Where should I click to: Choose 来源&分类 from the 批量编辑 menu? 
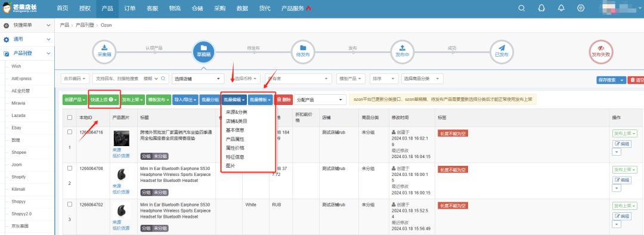point(237,112)
